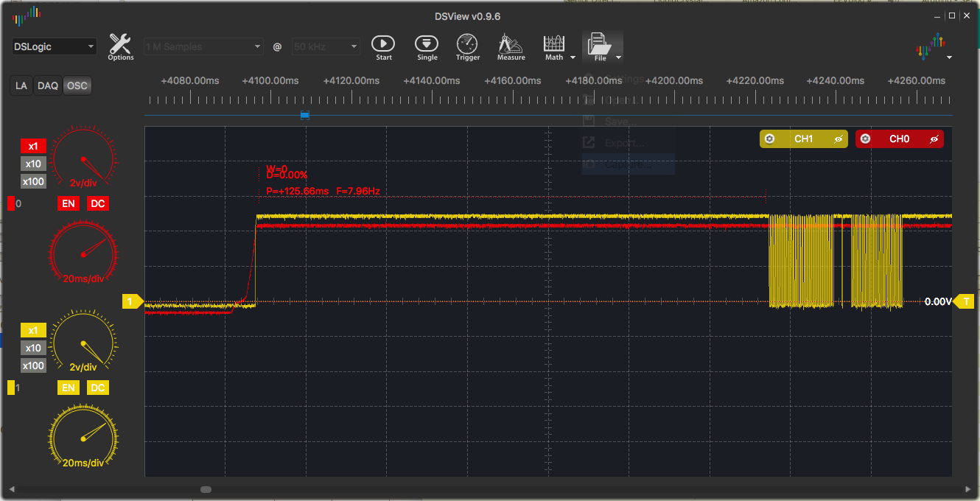The width and height of the screenshot is (980, 501).
Task: Expand the DSLogic device dropdown
Action: click(x=55, y=46)
